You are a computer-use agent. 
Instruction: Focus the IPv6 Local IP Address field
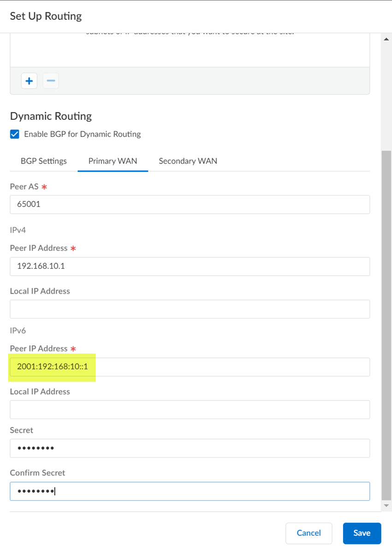tap(190, 409)
